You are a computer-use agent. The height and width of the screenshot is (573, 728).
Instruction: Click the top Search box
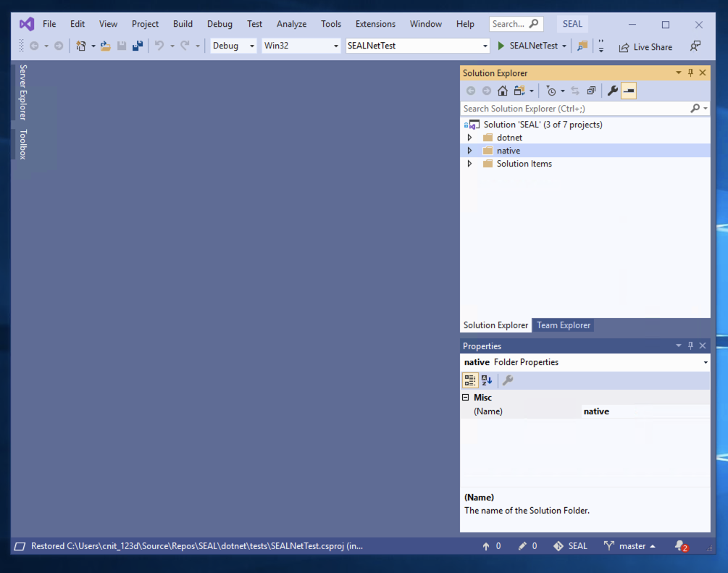click(x=516, y=24)
